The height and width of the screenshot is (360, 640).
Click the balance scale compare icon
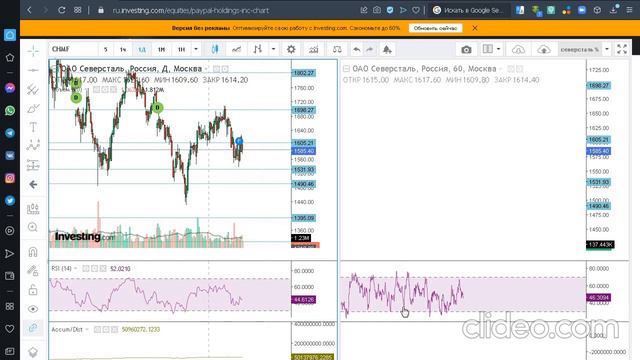(x=337, y=49)
